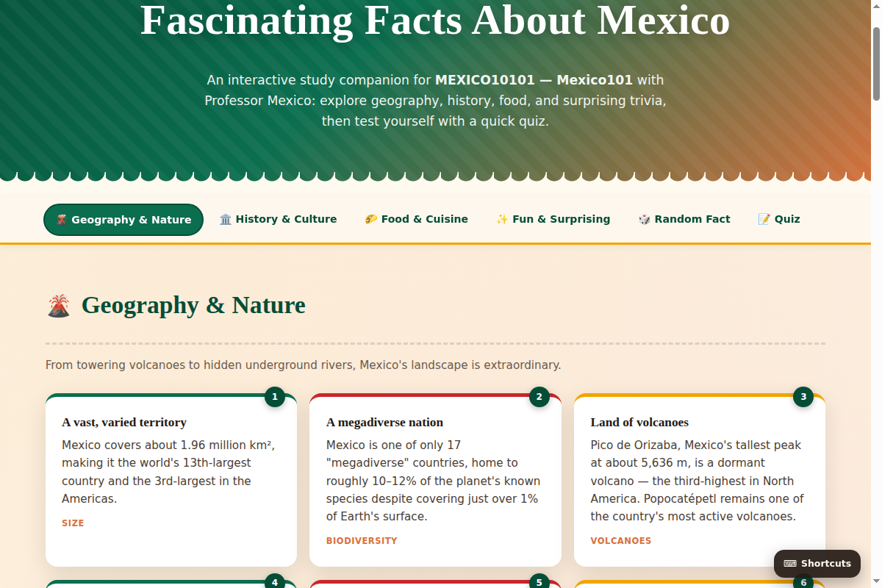Screen dimensions: 882x588
Task: Click the number 1 badge on first card
Action: tap(275, 397)
